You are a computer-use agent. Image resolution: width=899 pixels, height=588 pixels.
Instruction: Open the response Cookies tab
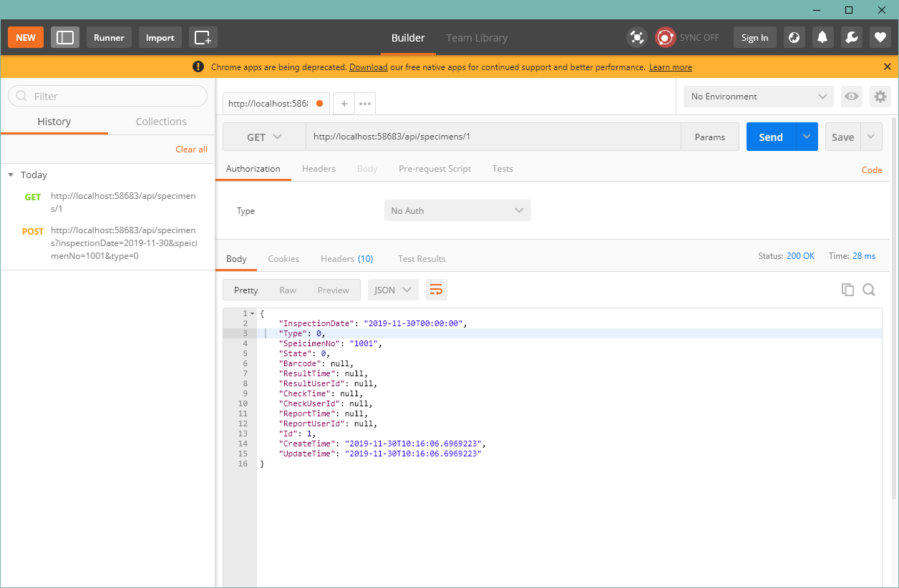[283, 259]
